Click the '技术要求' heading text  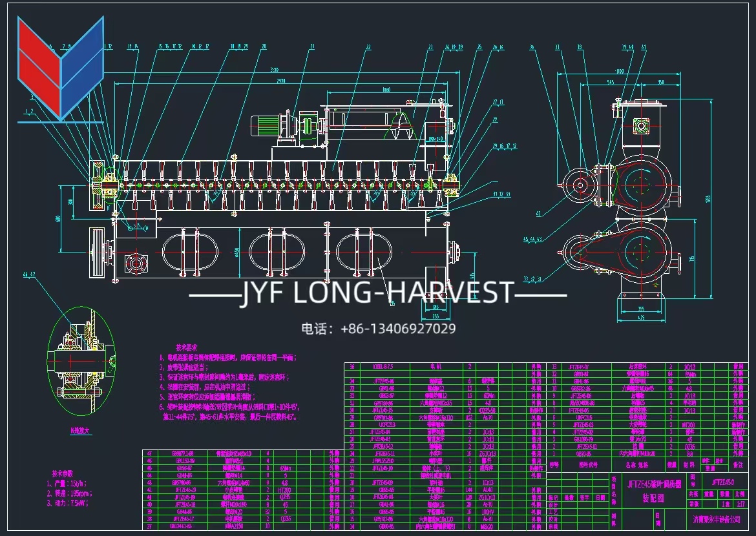click(x=187, y=347)
